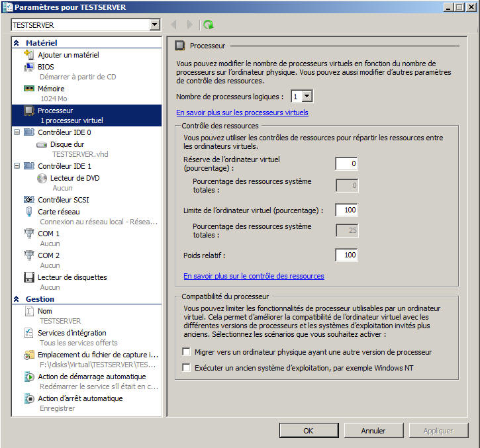Screen dimensions: 480x448
Task: Click the BIOS icon in hardware list
Action: 29,67
